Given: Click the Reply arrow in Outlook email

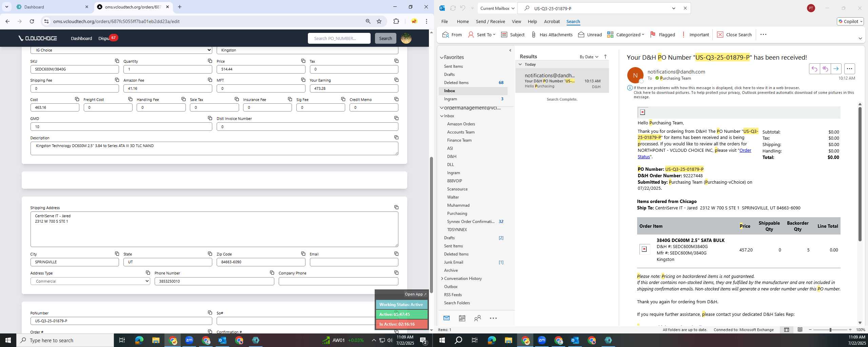Looking at the screenshot, I should click(x=814, y=69).
